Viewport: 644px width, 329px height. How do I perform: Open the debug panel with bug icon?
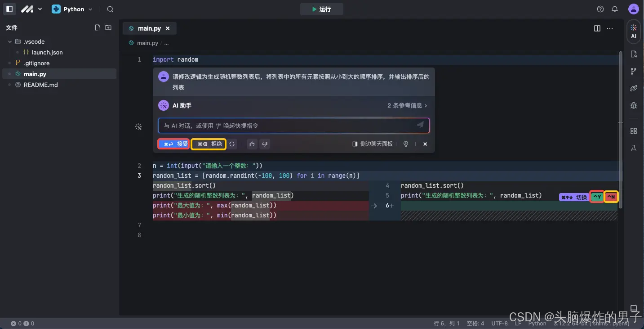tap(633, 105)
